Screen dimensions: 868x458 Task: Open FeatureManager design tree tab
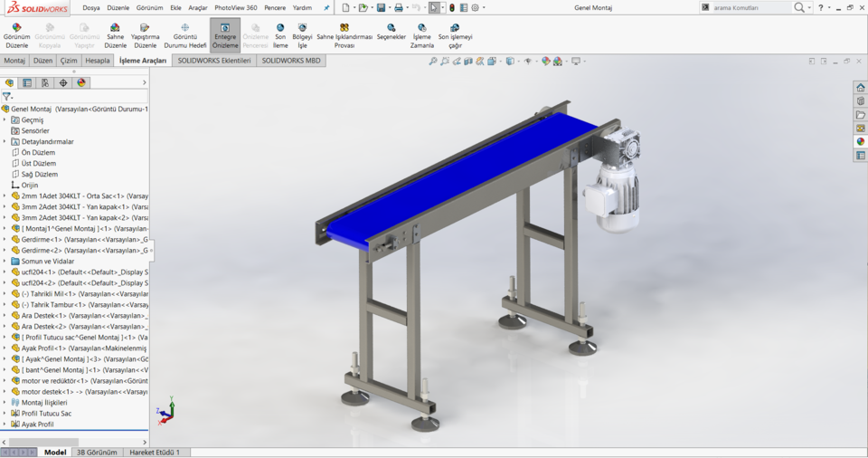tap(9, 82)
